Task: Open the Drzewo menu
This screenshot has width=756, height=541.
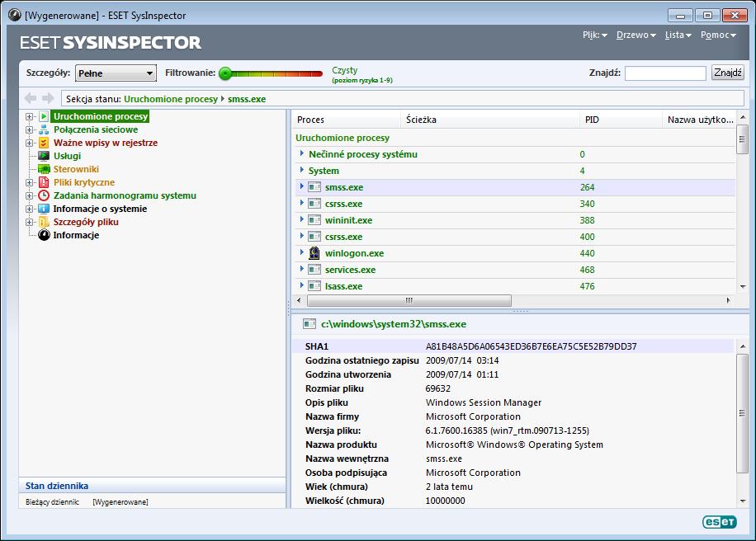Action: (x=636, y=35)
